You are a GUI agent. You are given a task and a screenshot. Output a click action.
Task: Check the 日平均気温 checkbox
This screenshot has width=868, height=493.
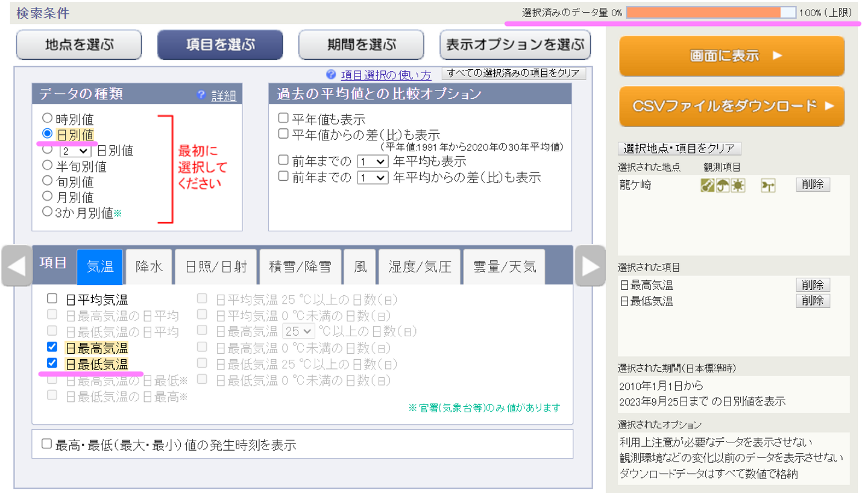point(52,298)
